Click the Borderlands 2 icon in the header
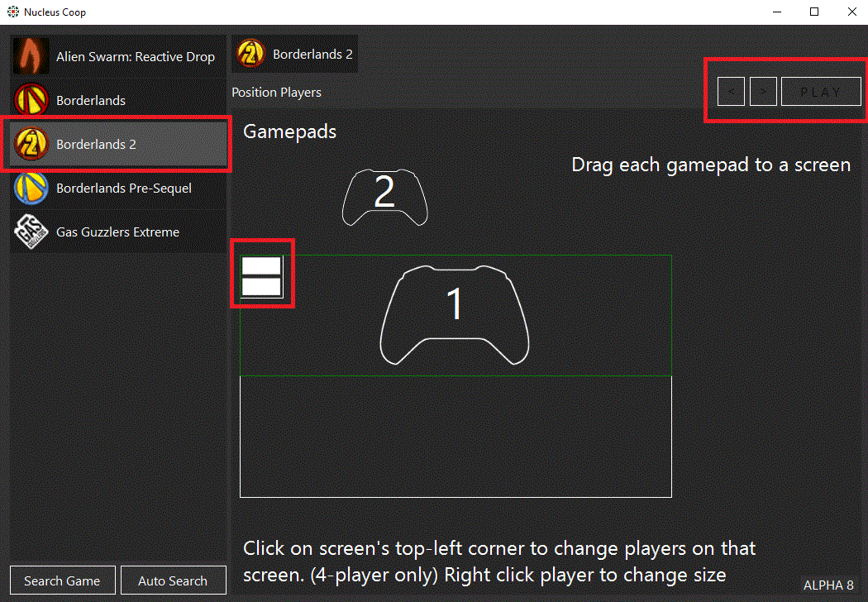The image size is (868, 602). [250, 54]
